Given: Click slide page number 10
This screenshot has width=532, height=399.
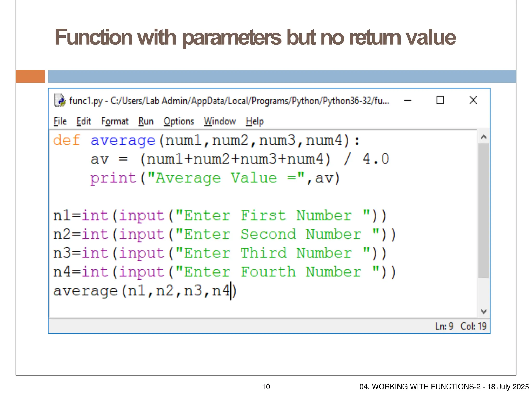Looking at the screenshot, I should coord(266,387).
